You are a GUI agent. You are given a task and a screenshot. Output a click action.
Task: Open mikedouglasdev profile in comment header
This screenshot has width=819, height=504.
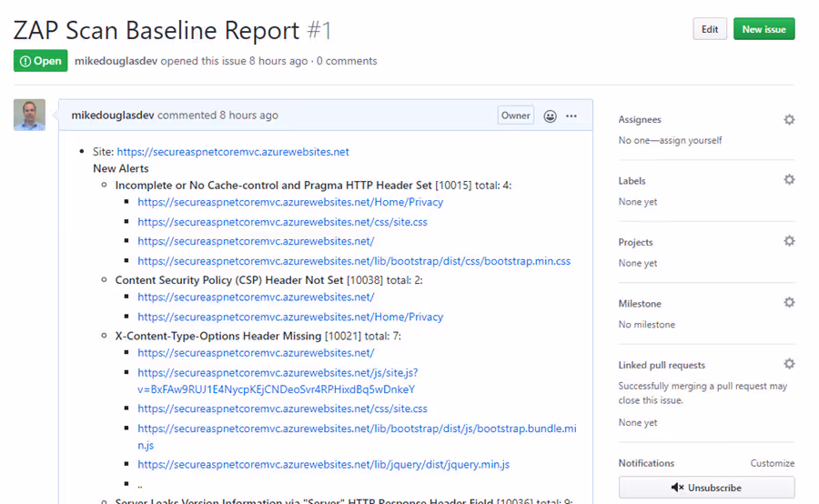pos(113,115)
